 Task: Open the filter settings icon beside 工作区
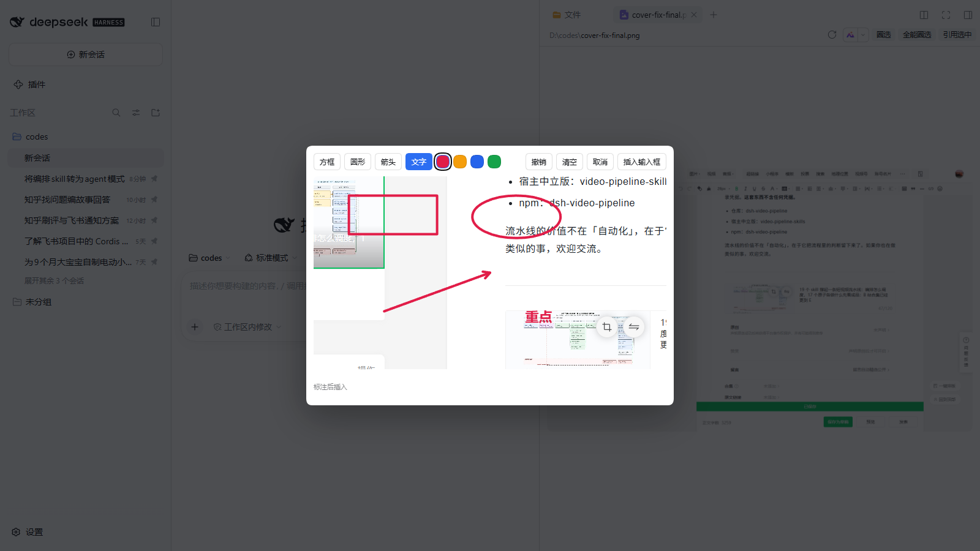click(136, 113)
